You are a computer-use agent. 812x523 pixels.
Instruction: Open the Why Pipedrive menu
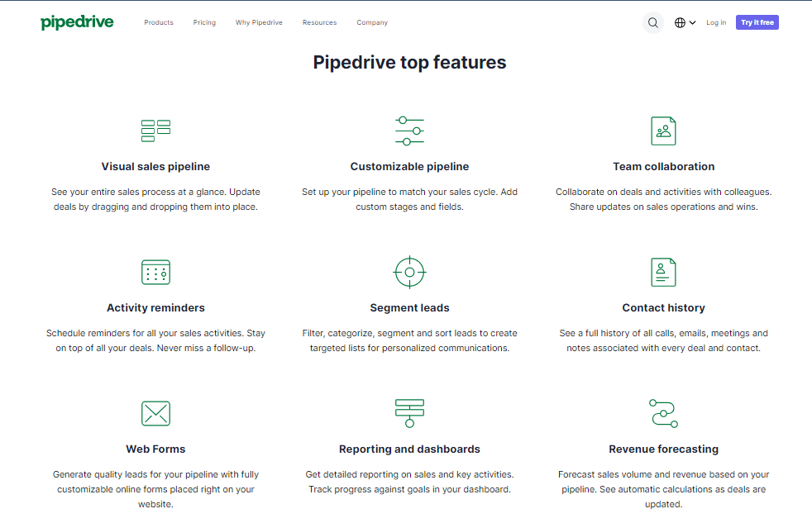tap(259, 23)
